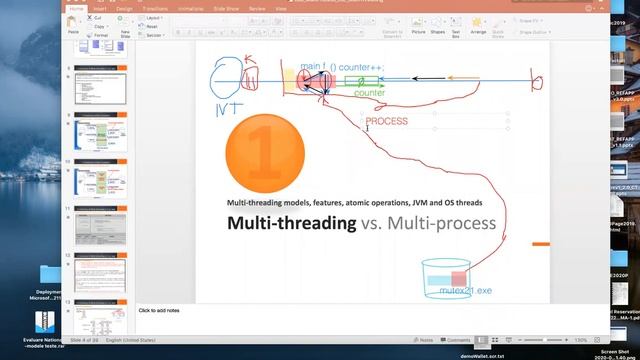Open the Deployment folder on desktop
Screen dimensions: 640x360
tap(50, 282)
